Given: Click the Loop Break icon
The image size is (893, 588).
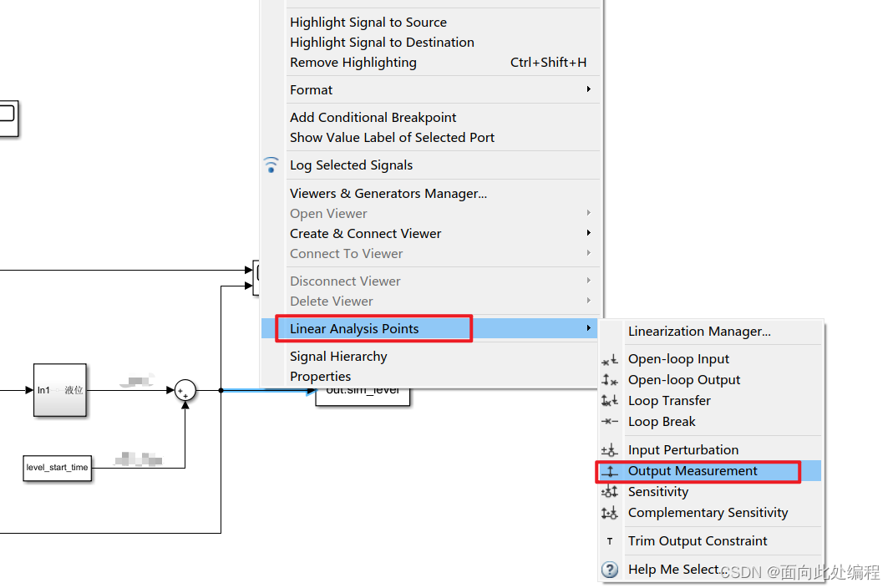Looking at the screenshot, I should point(609,422).
